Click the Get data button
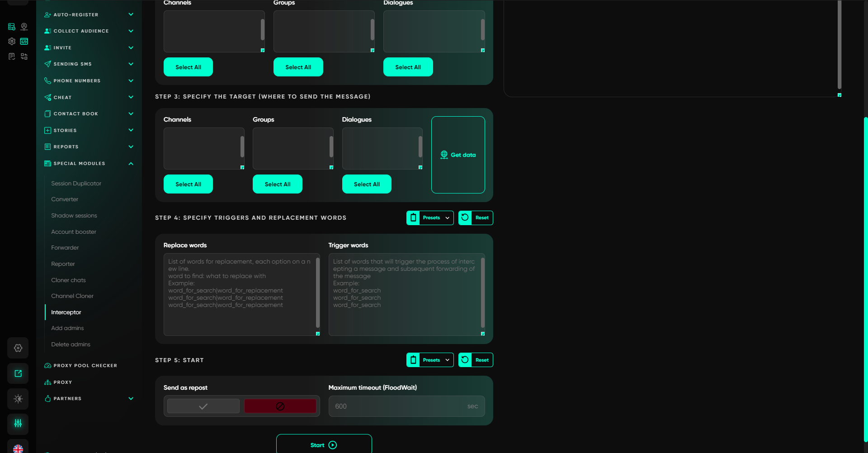The width and height of the screenshot is (868, 453). point(458,155)
